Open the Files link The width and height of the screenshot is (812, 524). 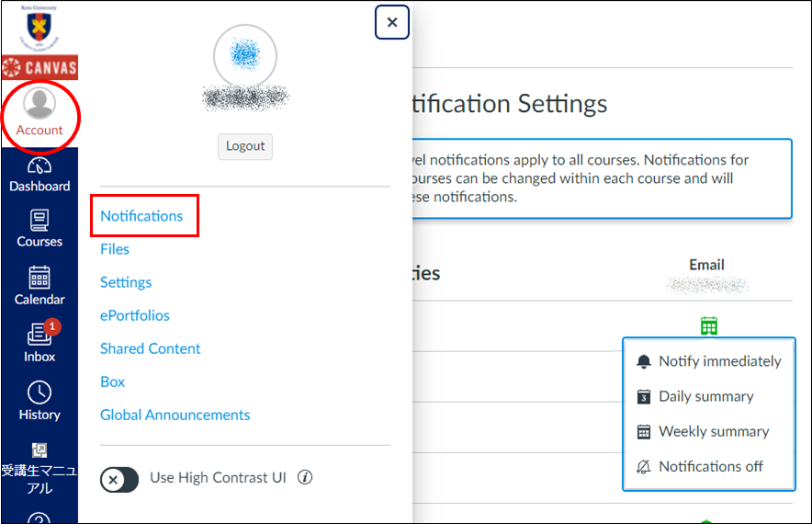tap(115, 249)
